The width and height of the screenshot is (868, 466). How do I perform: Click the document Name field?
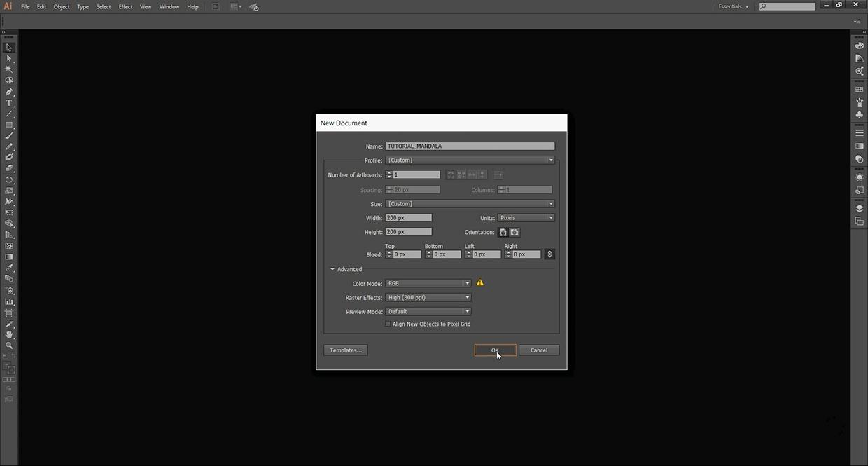[x=470, y=146]
